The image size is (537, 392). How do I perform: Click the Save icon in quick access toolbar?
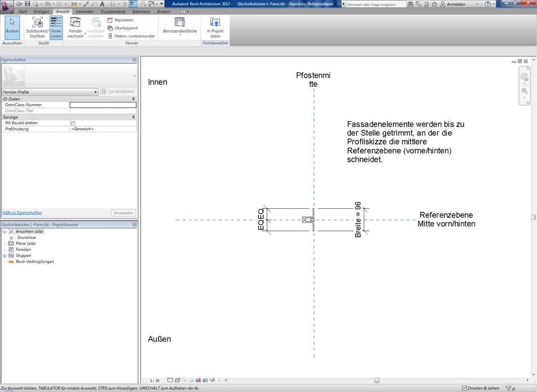(28, 4)
